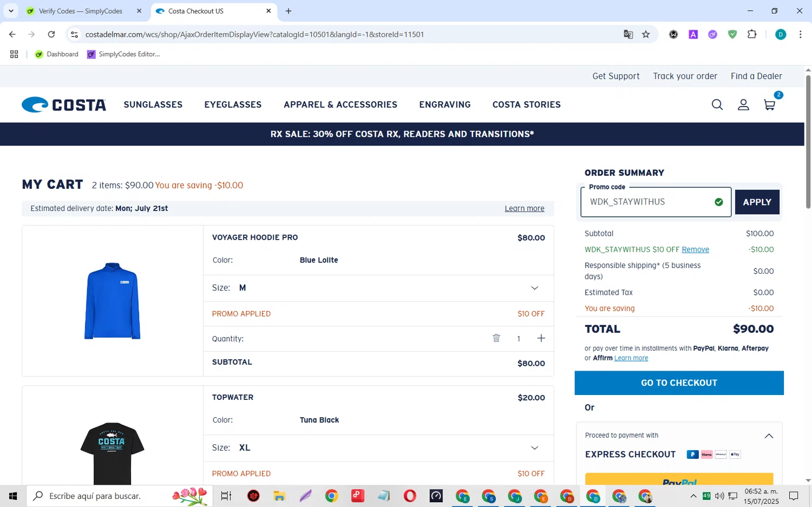Screen dimensions: 812x507
Task: Open Chrome three-dot menu
Action: coord(800,34)
